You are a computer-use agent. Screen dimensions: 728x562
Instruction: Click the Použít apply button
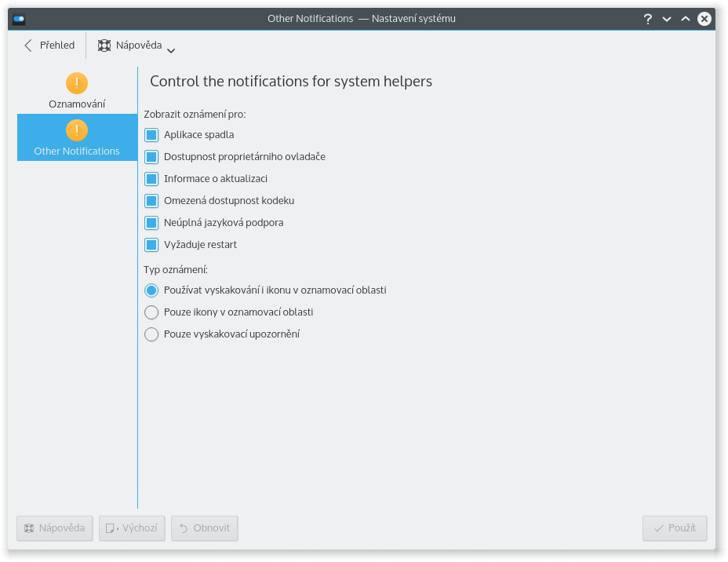[675, 528]
